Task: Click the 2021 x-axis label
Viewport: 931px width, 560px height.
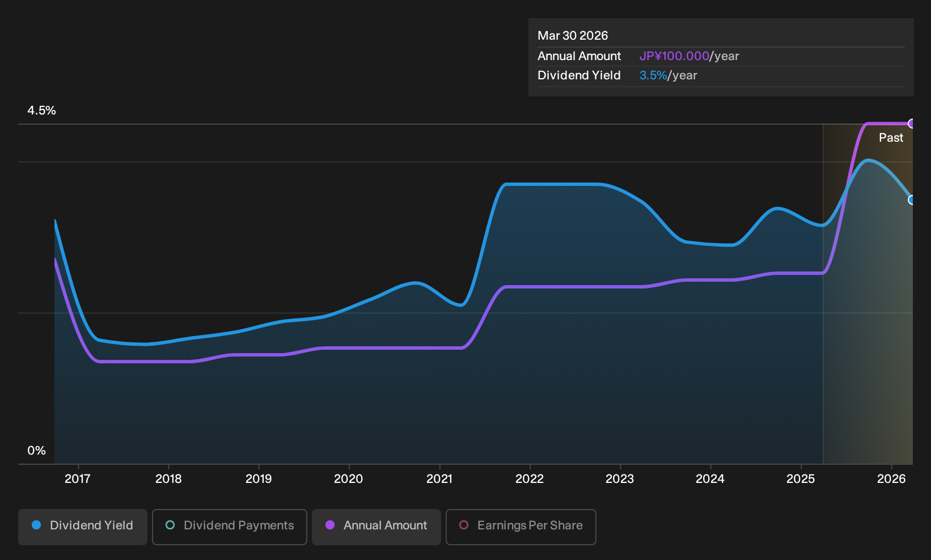Action: tap(439, 479)
